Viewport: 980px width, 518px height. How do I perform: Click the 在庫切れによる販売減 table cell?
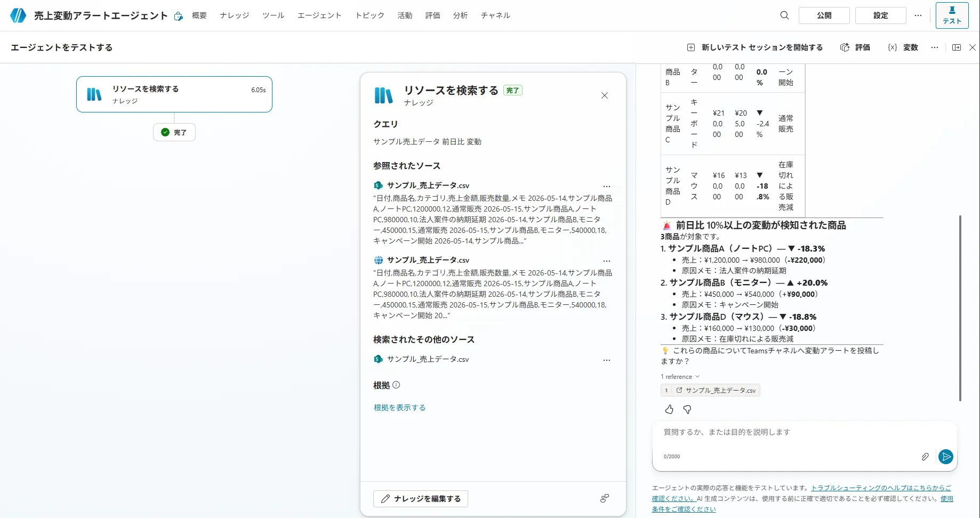pyautogui.click(x=786, y=186)
